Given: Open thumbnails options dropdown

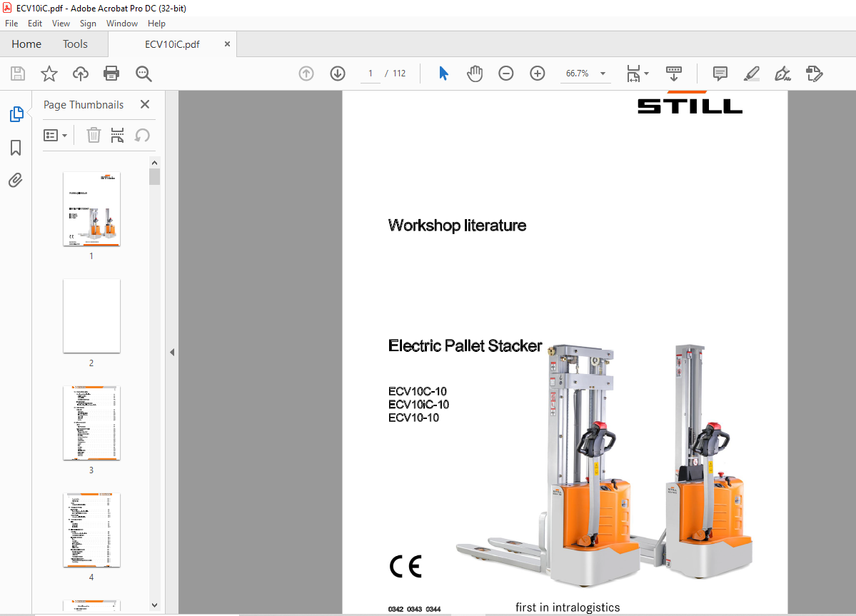Looking at the screenshot, I should pos(55,136).
